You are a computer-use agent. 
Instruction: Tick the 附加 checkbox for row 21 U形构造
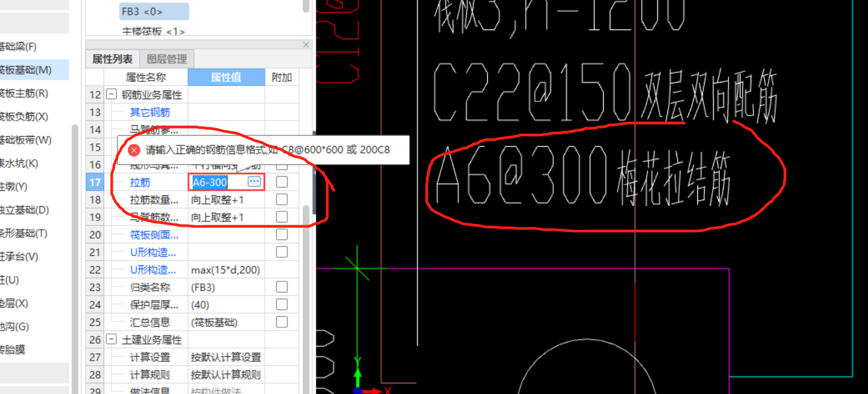tap(282, 252)
